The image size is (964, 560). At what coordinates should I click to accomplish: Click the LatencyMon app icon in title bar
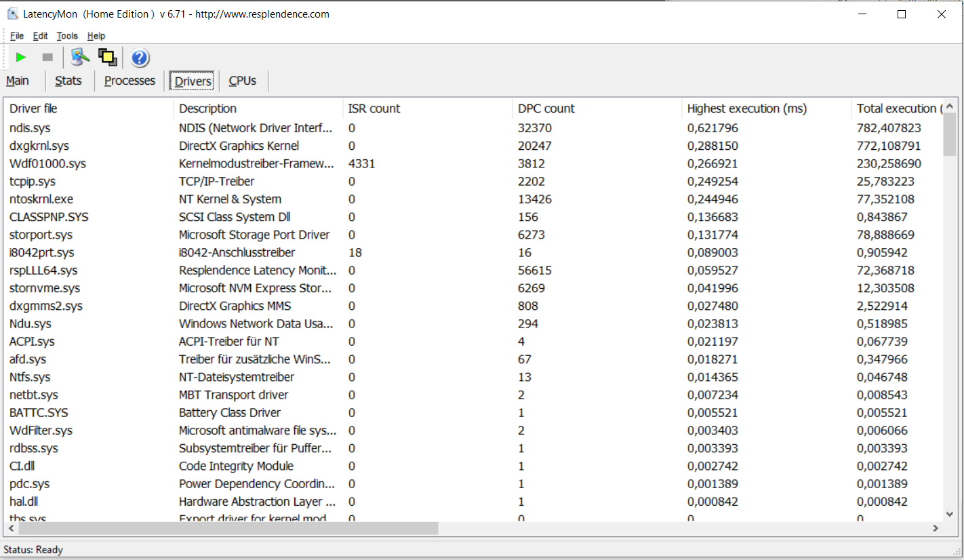tap(13, 14)
